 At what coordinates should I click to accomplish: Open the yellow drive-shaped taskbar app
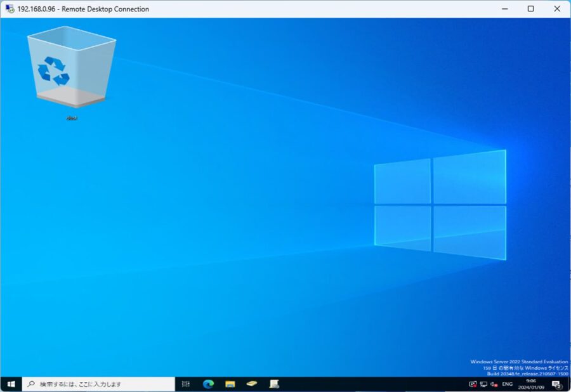pos(252,384)
